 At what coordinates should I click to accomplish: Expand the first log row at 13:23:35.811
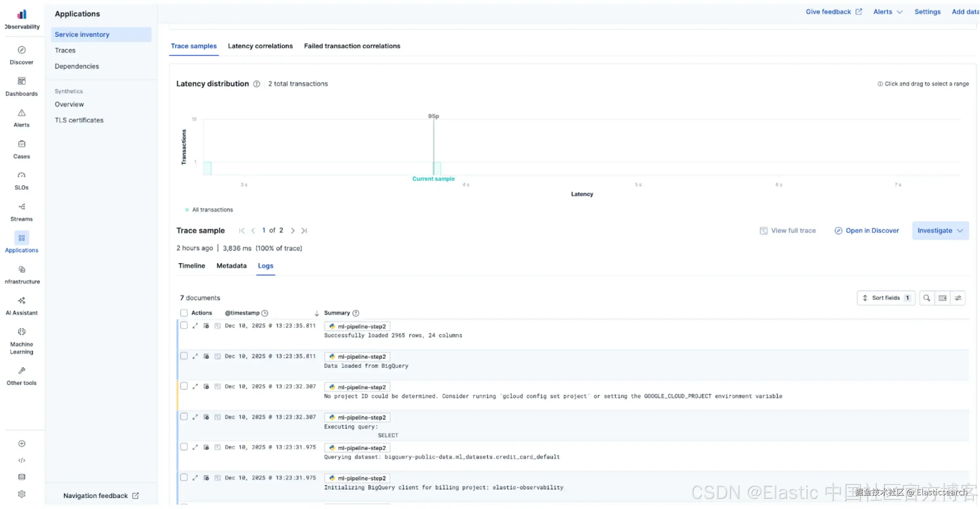point(195,326)
